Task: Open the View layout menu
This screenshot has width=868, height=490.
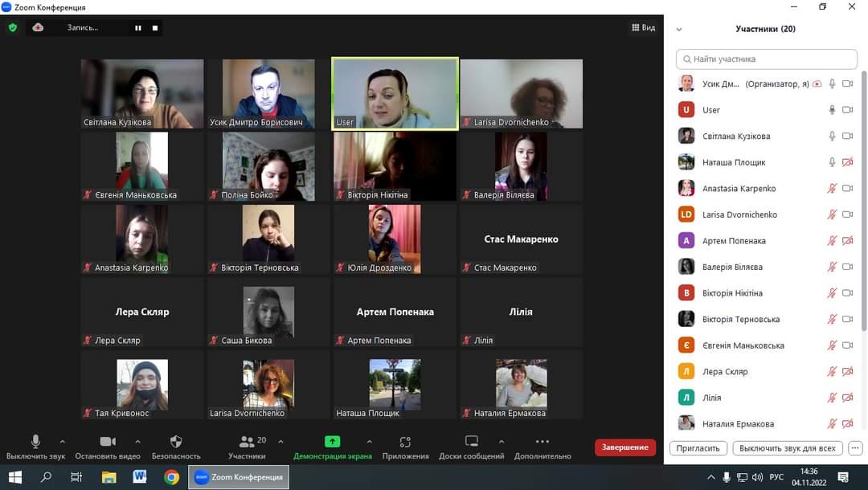Action: pyautogui.click(x=643, y=27)
